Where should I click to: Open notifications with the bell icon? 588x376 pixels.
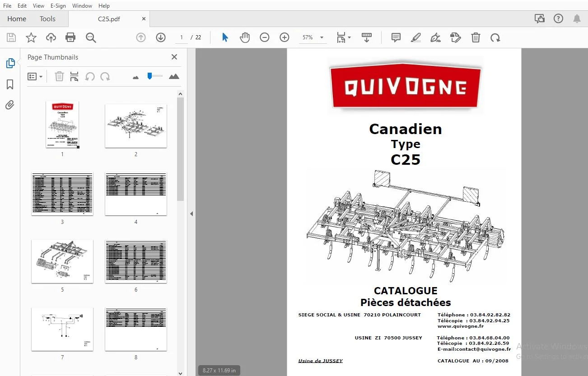[577, 19]
